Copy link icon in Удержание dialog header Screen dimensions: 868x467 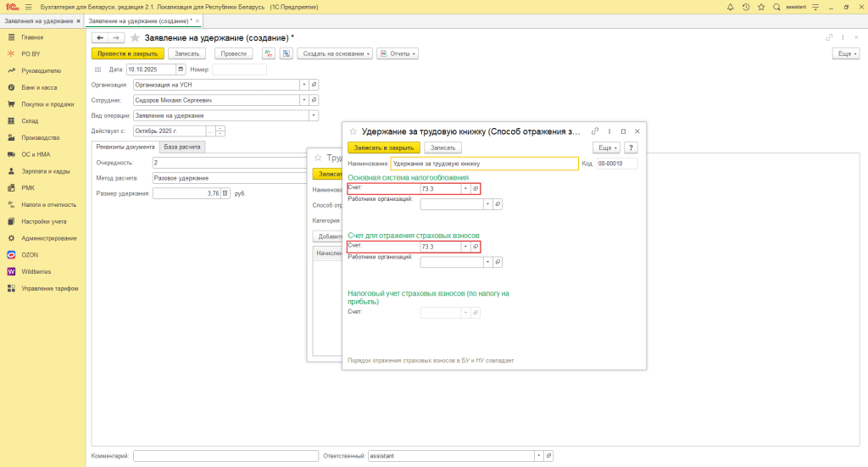595,131
